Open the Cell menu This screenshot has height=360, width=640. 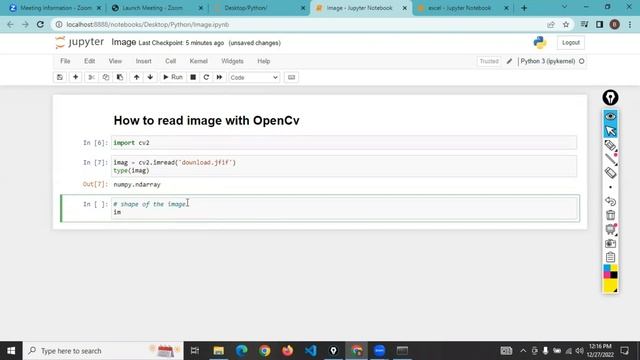tap(171, 61)
